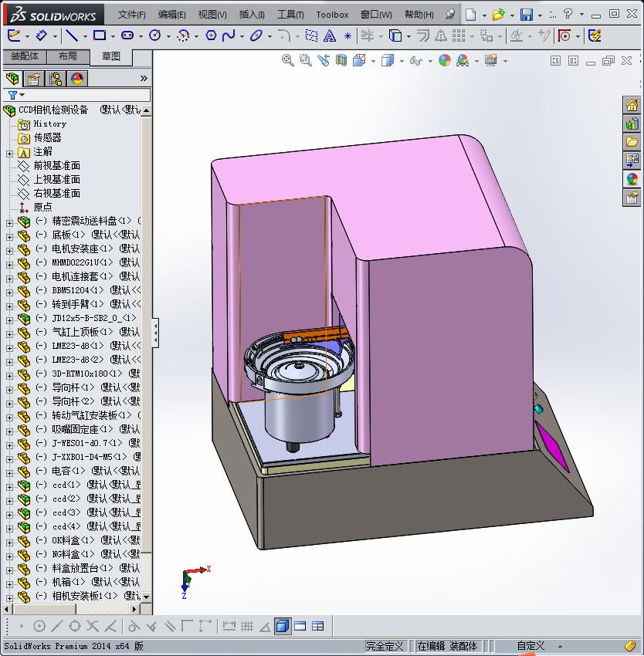Open the PropertyManager tab icon

point(34,79)
